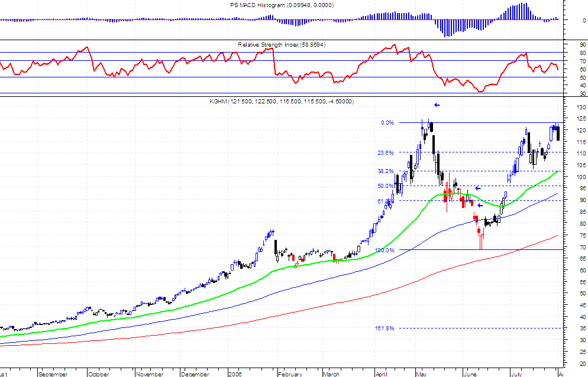Click the June label on the time axis
The width and height of the screenshot is (588, 377).
click(470, 374)
